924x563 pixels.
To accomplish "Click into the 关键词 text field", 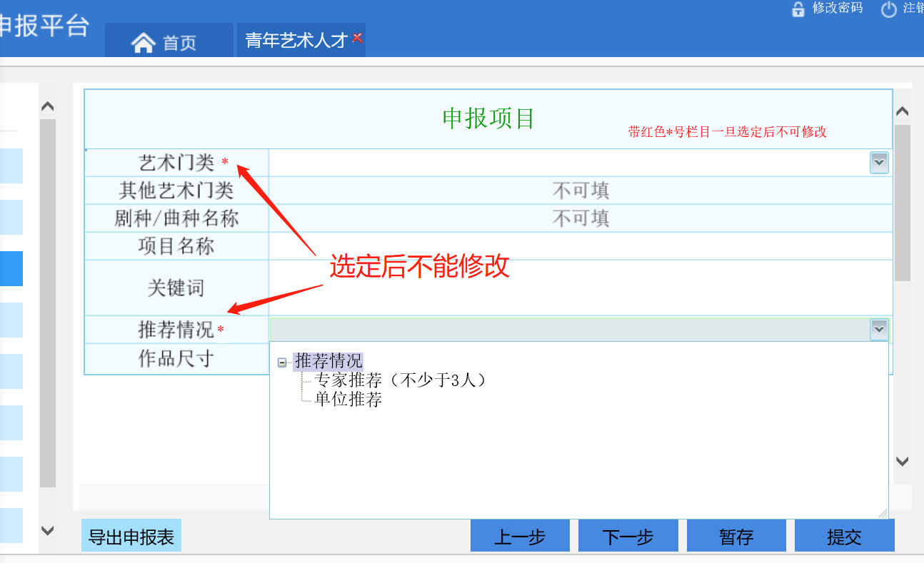I will (580, 288).
